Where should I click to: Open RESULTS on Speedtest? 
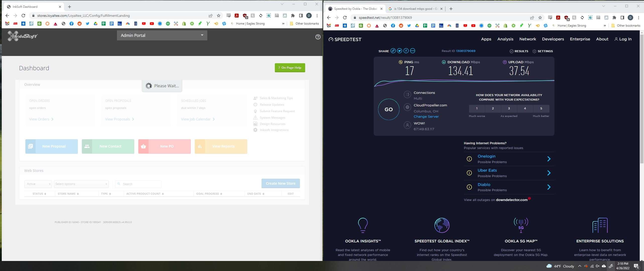(x=519, y=51)
